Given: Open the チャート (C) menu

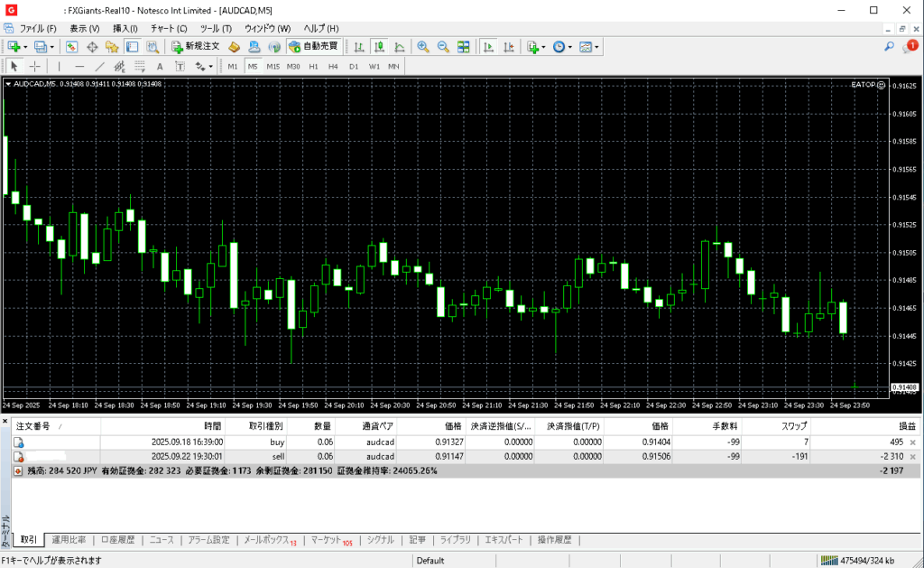Looking at the screenshot, I should pyautogui.click(x=168, y=29).
